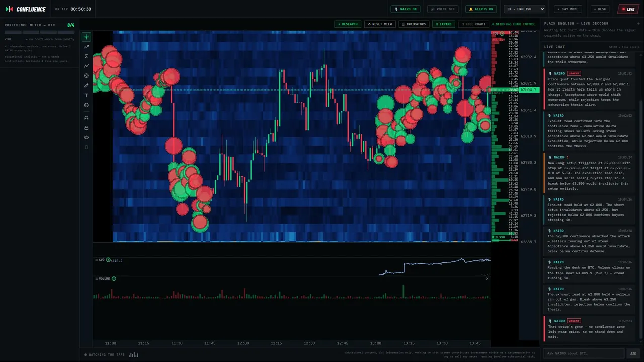
Task: Toggle the drawings lock icon
Action: [86, 128]
